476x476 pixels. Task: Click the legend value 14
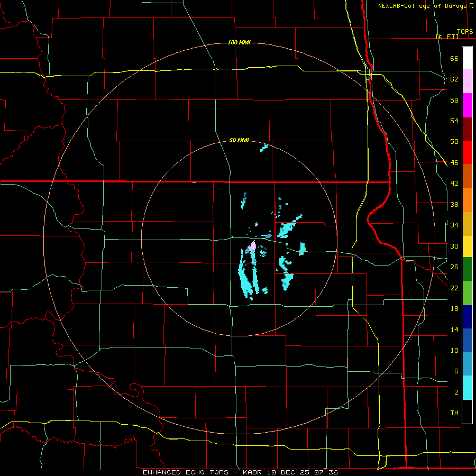click(454, 329)
